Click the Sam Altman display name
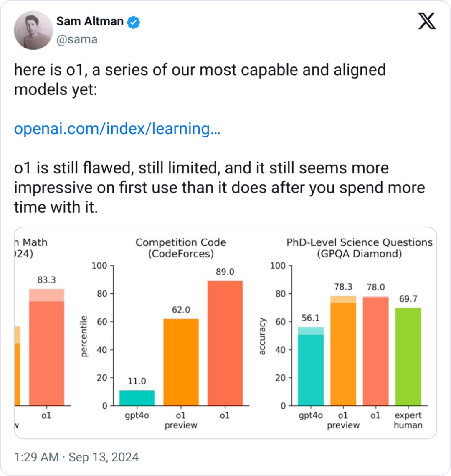 pos(90,21)
